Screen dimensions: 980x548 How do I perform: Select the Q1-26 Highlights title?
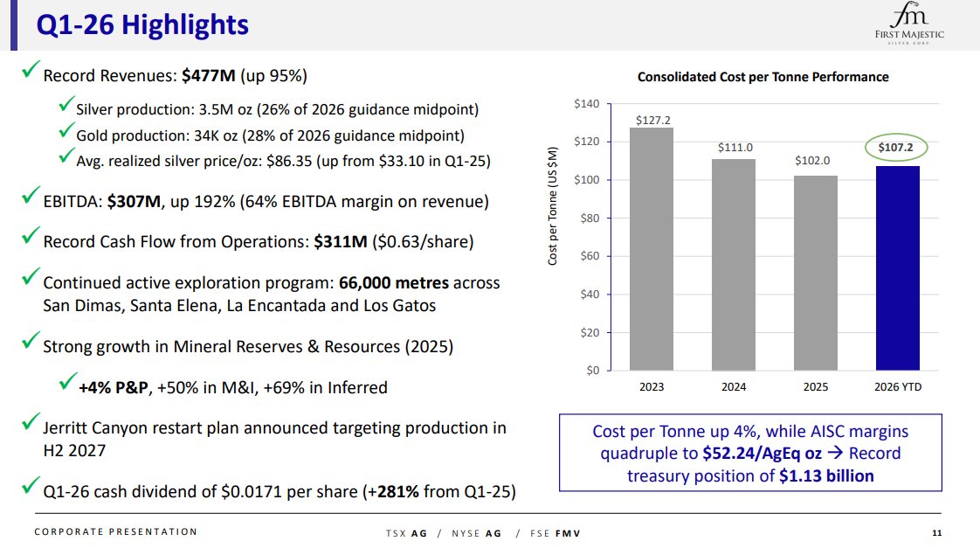(x=142, y=25)
